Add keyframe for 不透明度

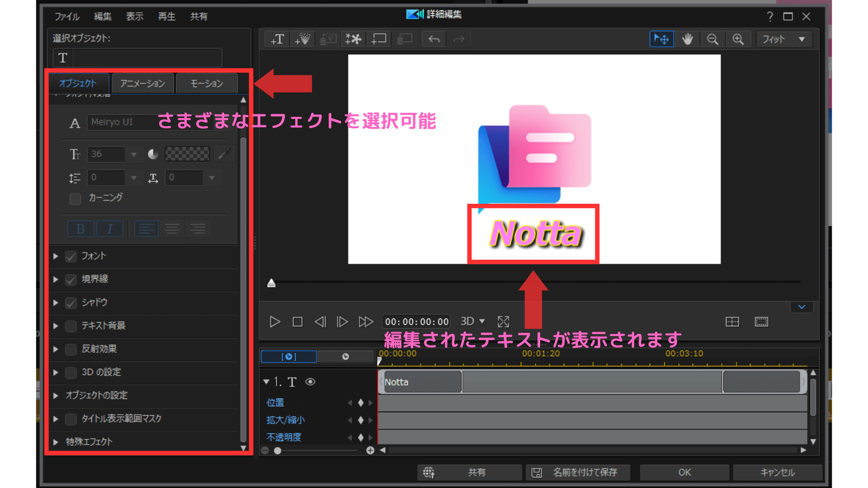(x=360, y=437)
